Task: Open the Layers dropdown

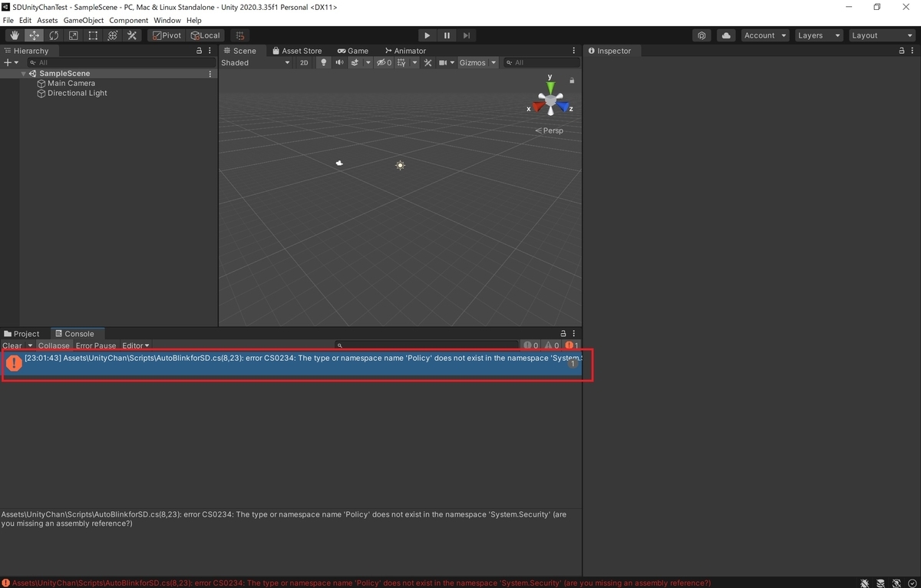Action: pos(817,35)
